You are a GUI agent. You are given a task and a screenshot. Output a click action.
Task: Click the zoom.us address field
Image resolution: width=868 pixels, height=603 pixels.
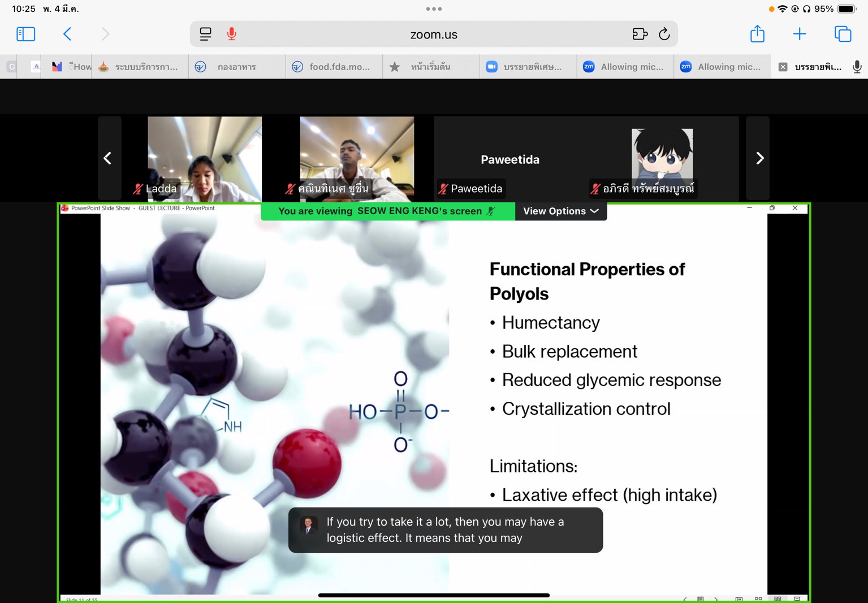[x=433, y=34]
